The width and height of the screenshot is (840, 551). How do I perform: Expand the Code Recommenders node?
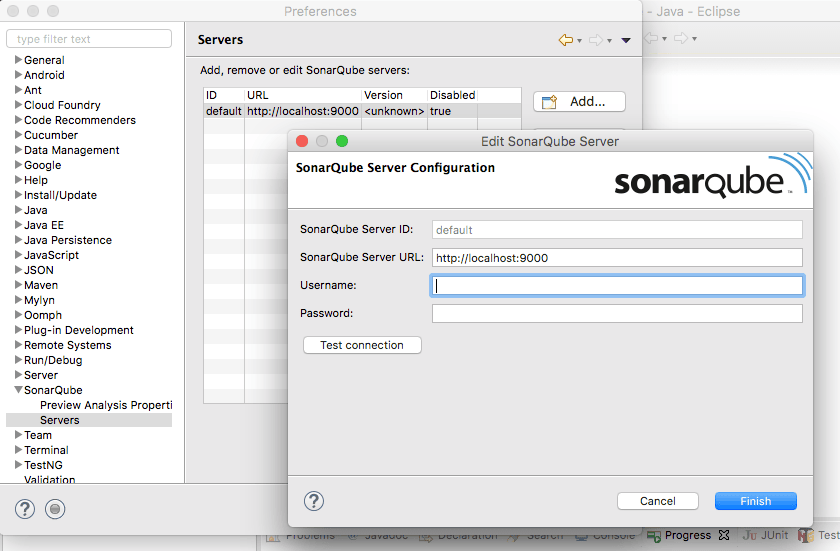click(18, 119)
